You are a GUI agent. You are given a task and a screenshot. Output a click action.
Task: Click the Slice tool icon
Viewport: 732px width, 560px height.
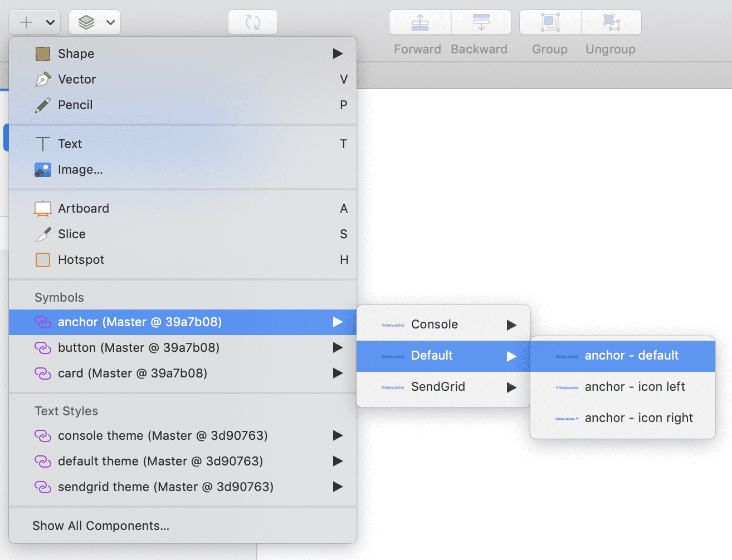[x=43, y=234]
